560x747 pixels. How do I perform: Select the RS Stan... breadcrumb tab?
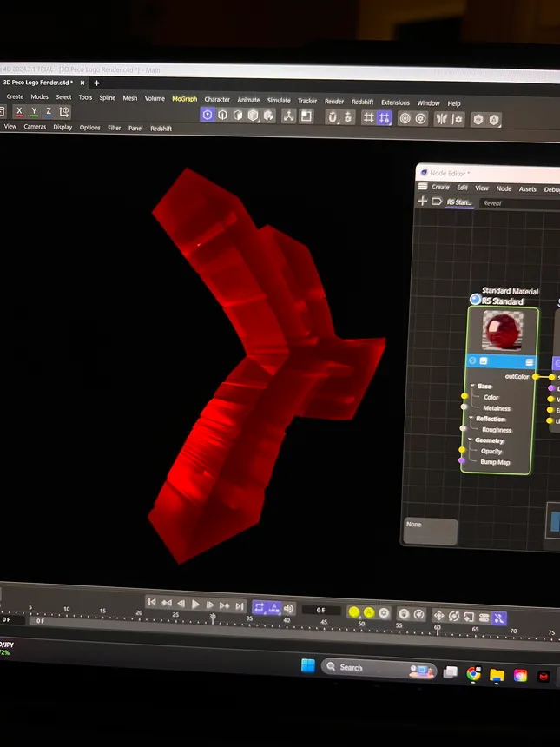pos(459,202)
